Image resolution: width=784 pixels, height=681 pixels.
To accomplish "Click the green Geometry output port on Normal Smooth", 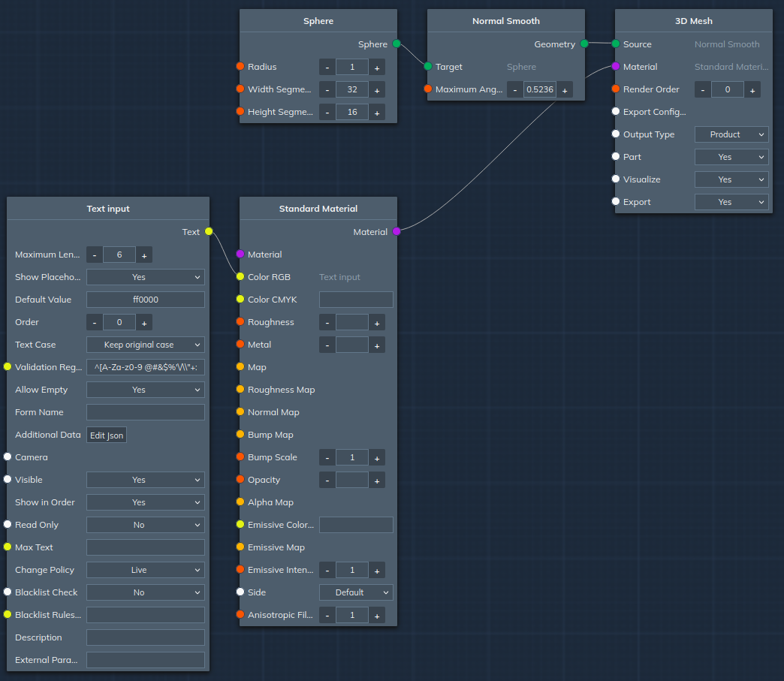I will 584,44.
